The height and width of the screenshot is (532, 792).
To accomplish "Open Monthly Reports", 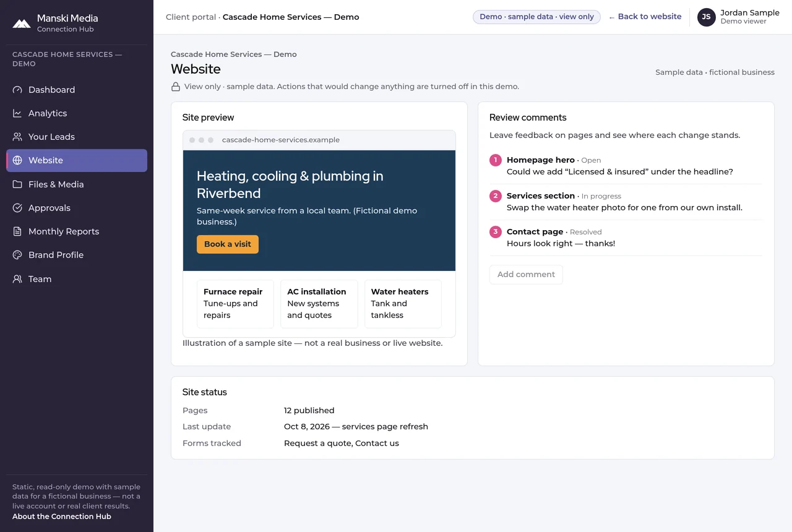I will pyautogui.click(x=77, y=231).
